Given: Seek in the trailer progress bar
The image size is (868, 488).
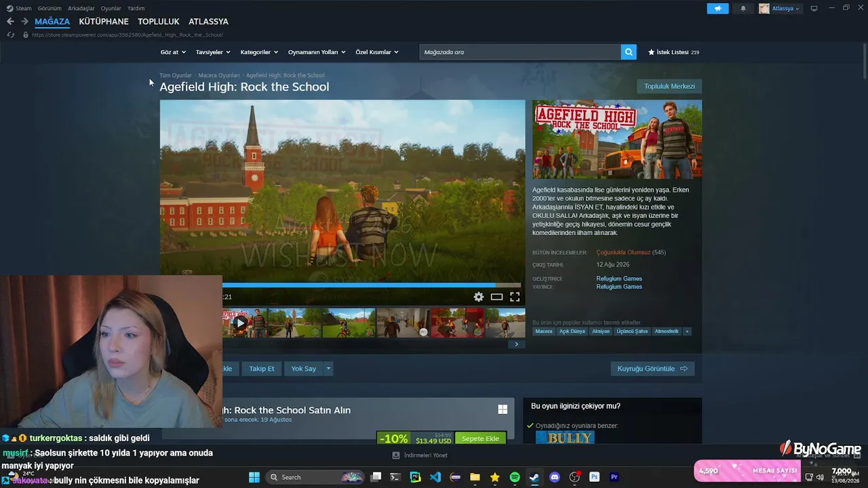Looking at the screenshot, I should click(x=372, y=285).
